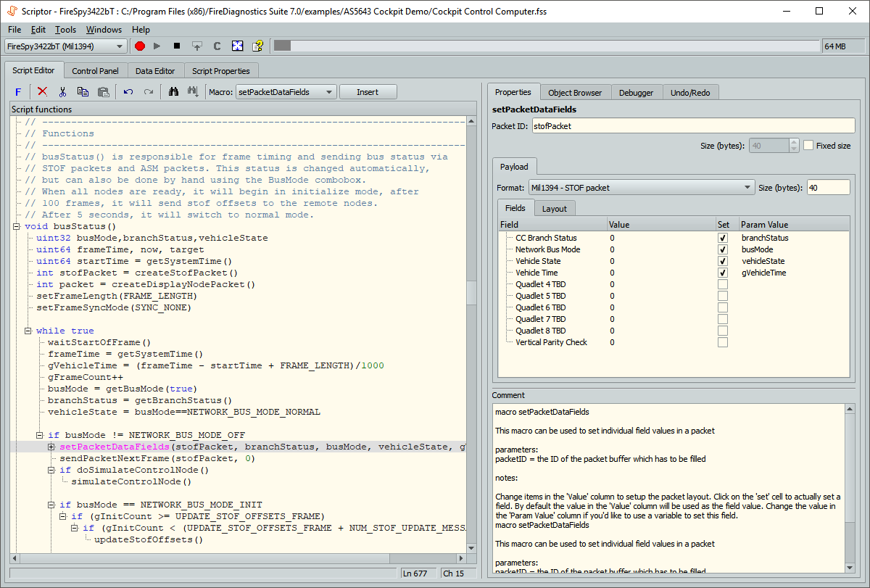Switch to the Debugger tab
Screen dimensions: 870x588
pos(636,93)
